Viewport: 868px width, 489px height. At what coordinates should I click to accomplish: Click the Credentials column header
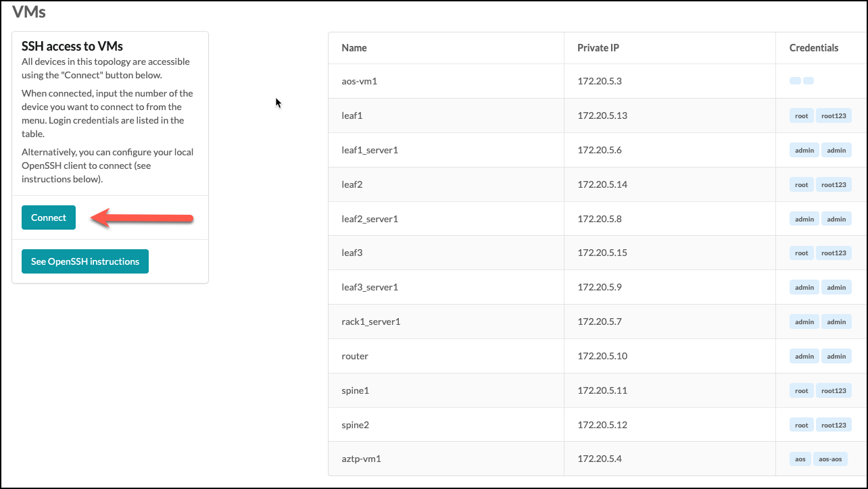[814, 47]
